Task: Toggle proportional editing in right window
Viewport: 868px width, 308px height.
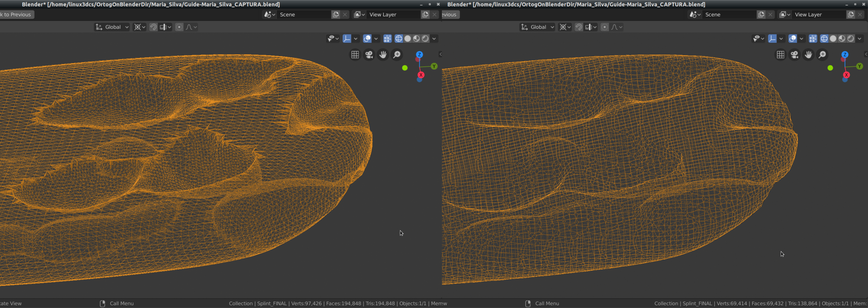Action: click(x=605, y=27)
